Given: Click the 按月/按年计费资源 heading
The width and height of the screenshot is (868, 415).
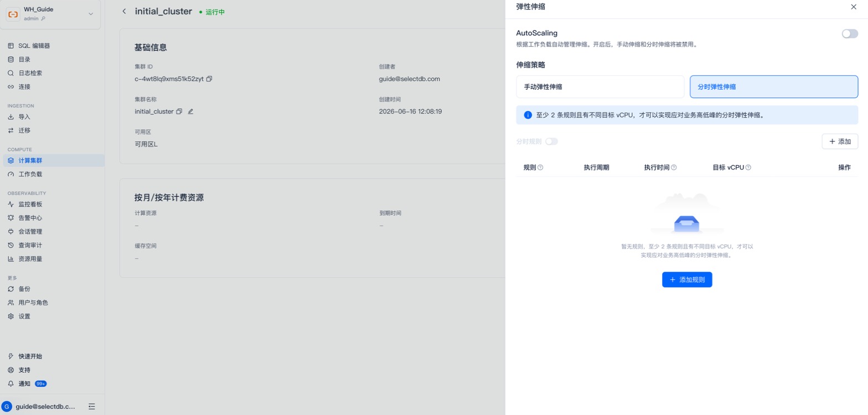Looking at the screenshot, I should [169, 198].
